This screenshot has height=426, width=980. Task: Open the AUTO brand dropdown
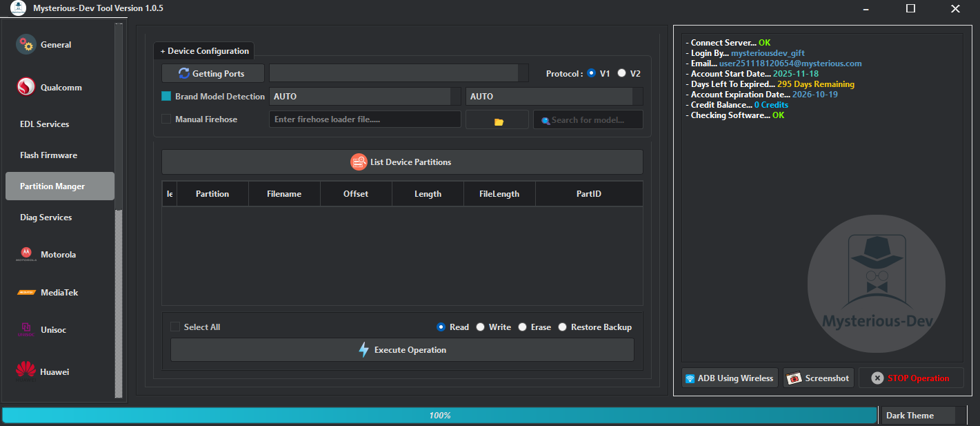pos(361,96)
